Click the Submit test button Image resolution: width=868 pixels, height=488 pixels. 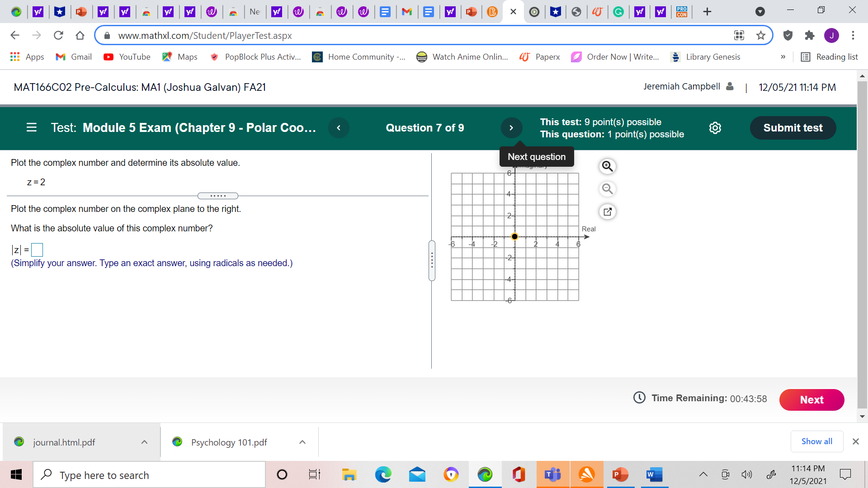click(x=793, y=128)
